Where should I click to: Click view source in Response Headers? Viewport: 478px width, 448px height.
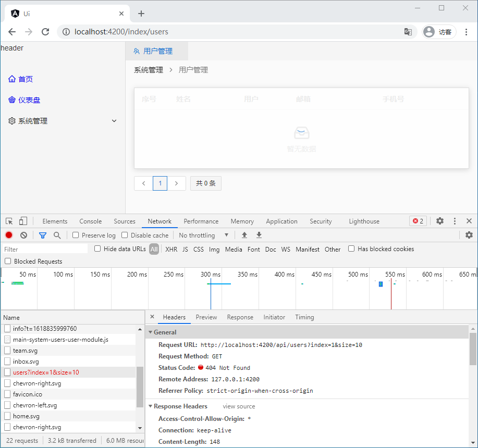[239, 406]
